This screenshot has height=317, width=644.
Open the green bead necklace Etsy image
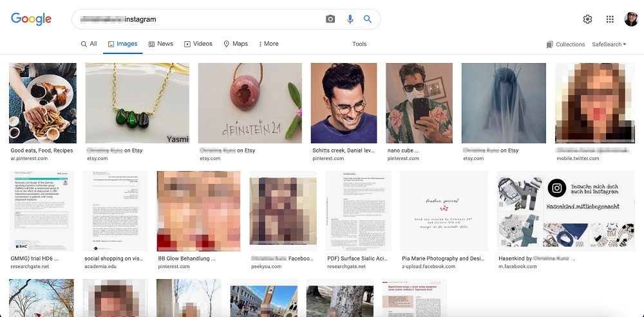(x=137, y=102)
